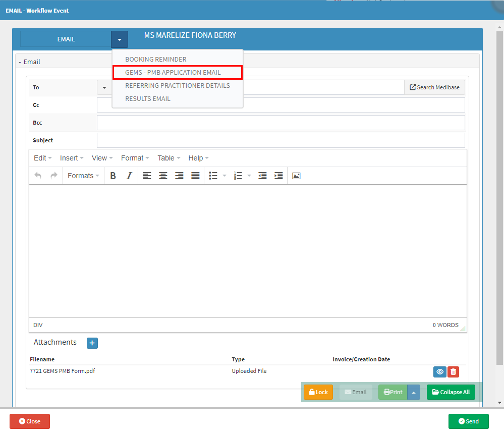
Task: Click the green Send button
Action: 469,421
